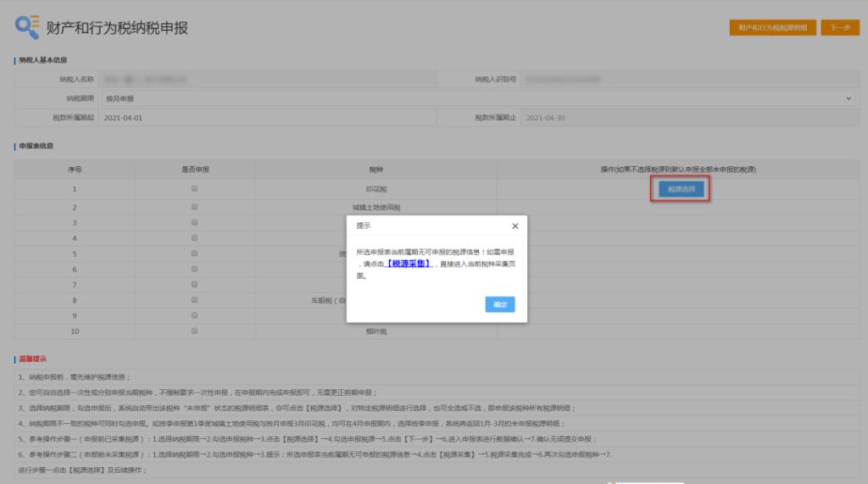
Task: Click the 税源选择 button for 印花税
Action: (681, 189)
